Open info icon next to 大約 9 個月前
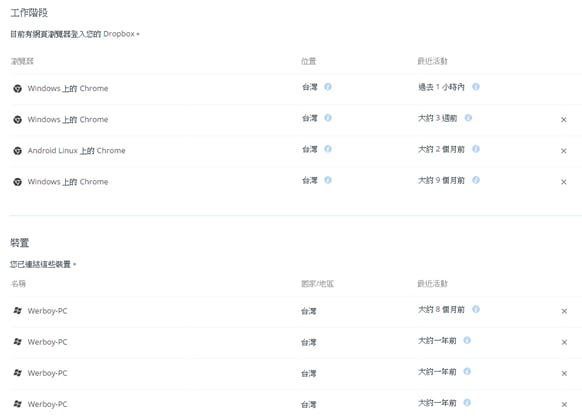The height and width of the screenshot is (418, 582). point(476,180)
